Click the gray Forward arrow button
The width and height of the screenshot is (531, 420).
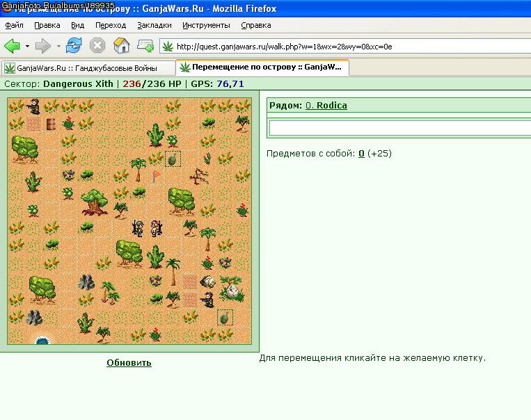(43, 46)
